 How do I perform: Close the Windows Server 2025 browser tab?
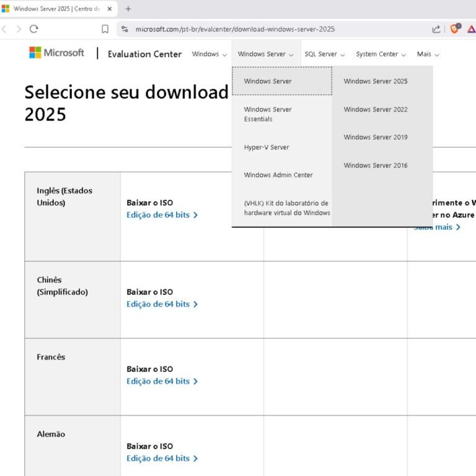point(110,9)
